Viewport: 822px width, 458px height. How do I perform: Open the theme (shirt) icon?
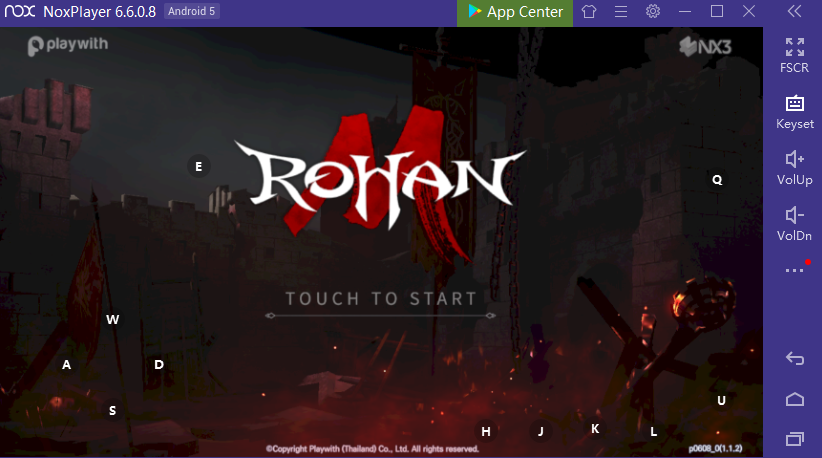[589, 12]
